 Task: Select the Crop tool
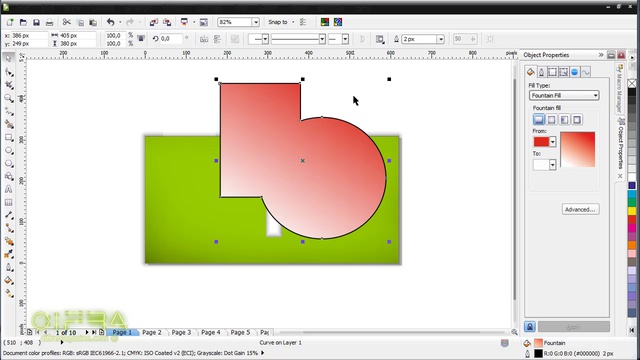tap(9, 85)
